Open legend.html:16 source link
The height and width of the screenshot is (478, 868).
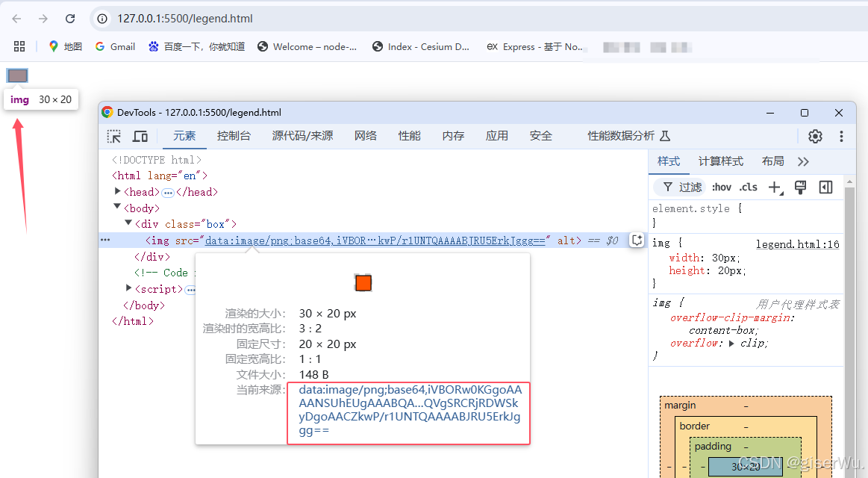click(x=798, y=244)
